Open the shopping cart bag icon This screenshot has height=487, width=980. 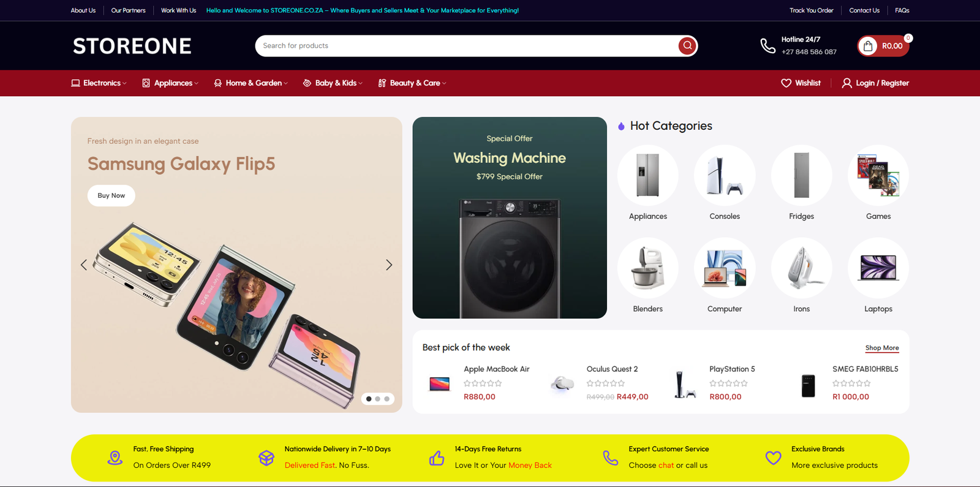coord(868,46)
